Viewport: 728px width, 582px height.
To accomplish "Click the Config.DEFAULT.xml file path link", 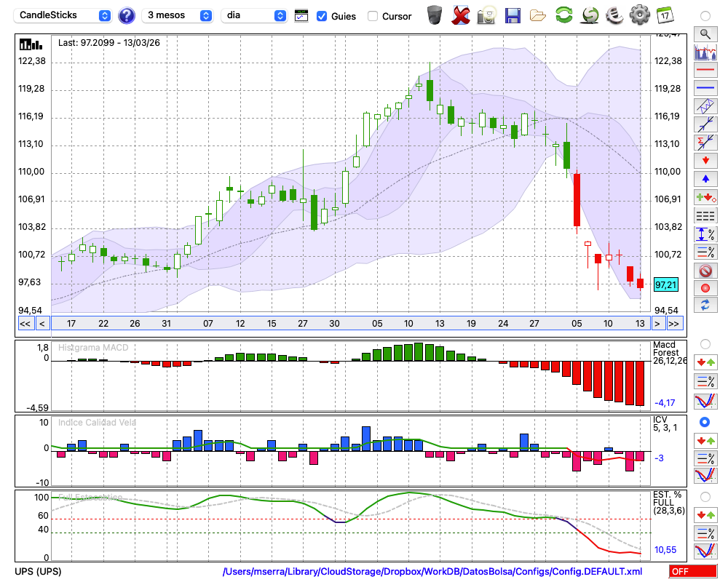I will coord(432,571).
